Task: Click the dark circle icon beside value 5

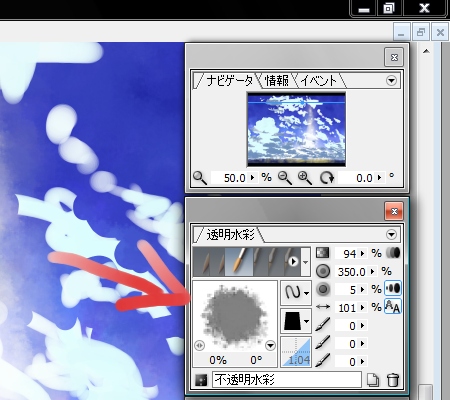Action: tap(322, 289)
